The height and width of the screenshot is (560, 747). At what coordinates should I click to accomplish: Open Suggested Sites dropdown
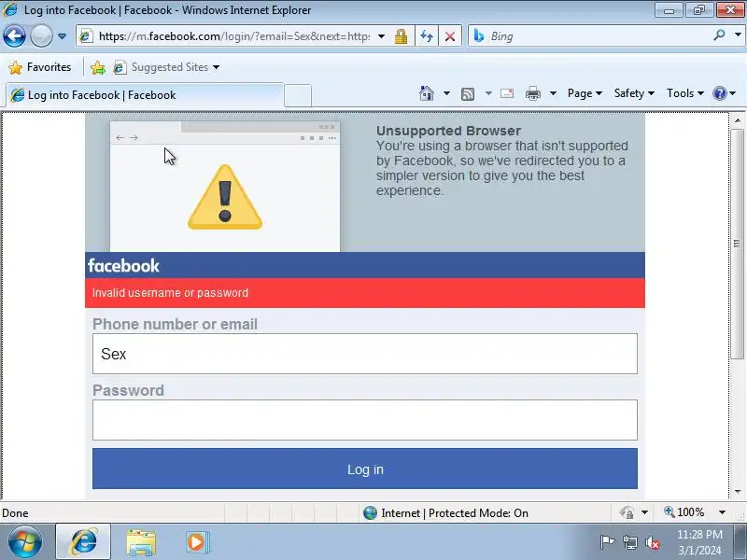coord(167,67)
